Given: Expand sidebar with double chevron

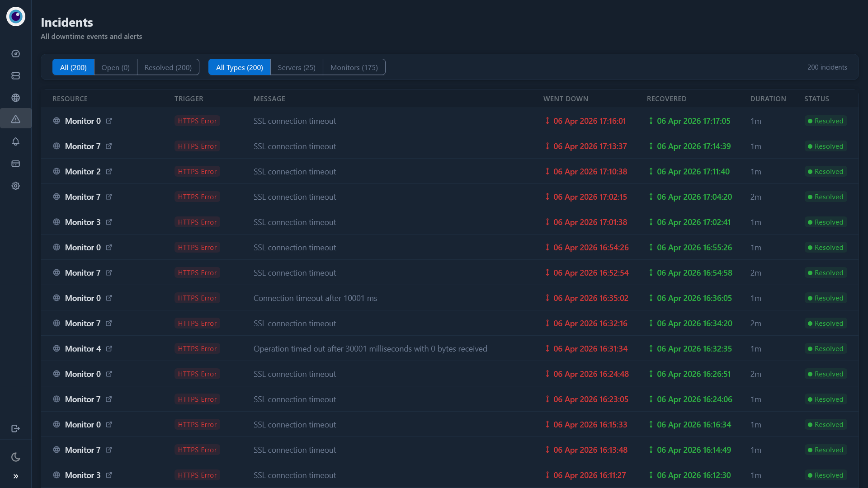Looking at the screenshot, I should (15, 476).
